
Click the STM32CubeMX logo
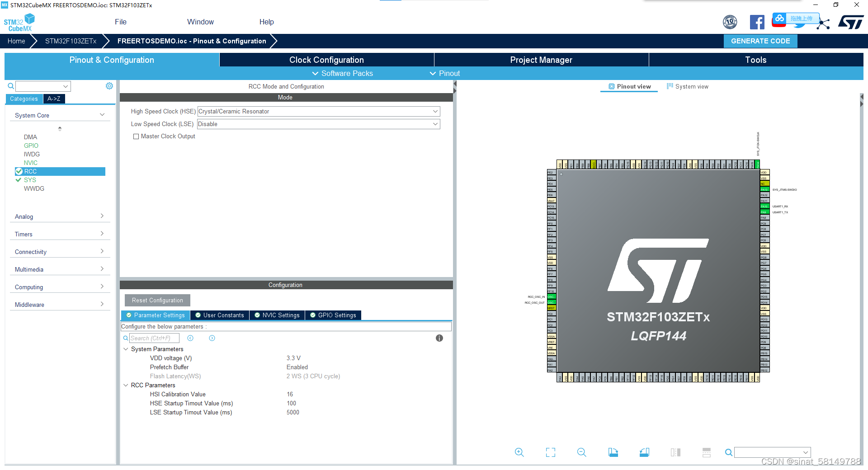(19, 23)
